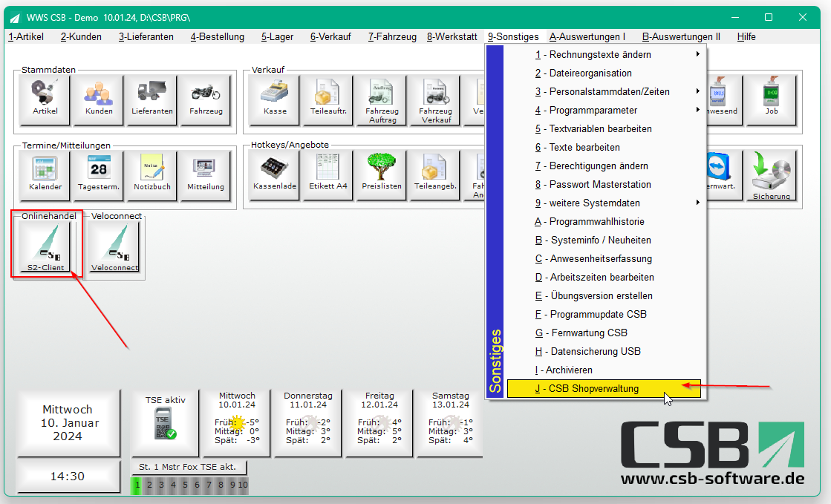This screenshot has height=504, width=831.
Task: Select Anwesenheitserfassung menu entry
Action: click(x=604, y=258)
